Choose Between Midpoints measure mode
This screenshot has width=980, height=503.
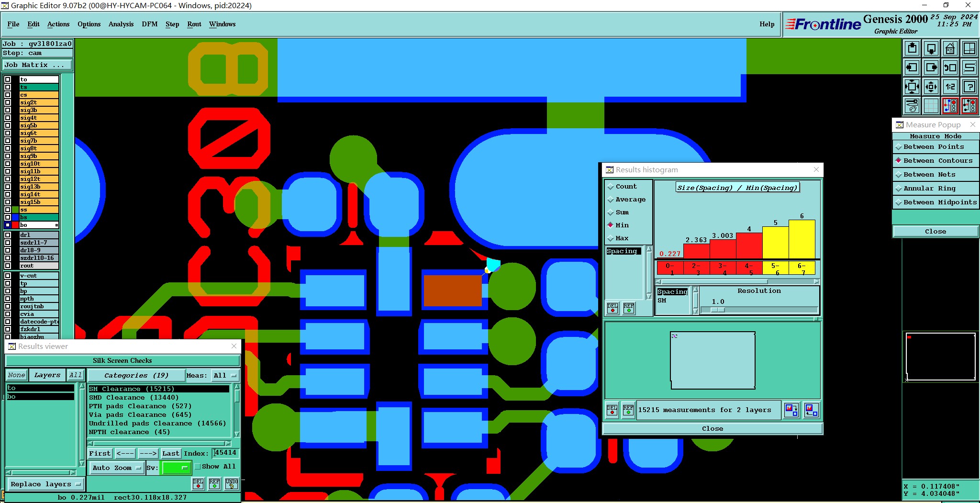point(935,202)
